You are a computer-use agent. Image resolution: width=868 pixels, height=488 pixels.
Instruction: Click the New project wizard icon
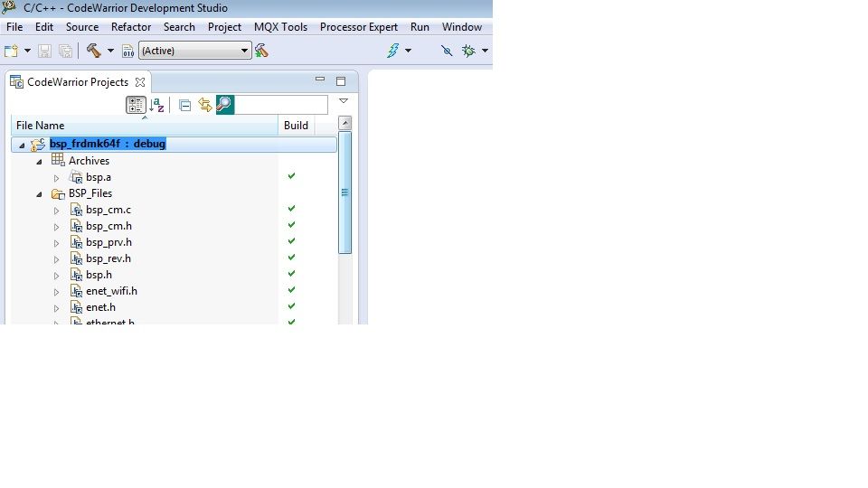(11, 51)
